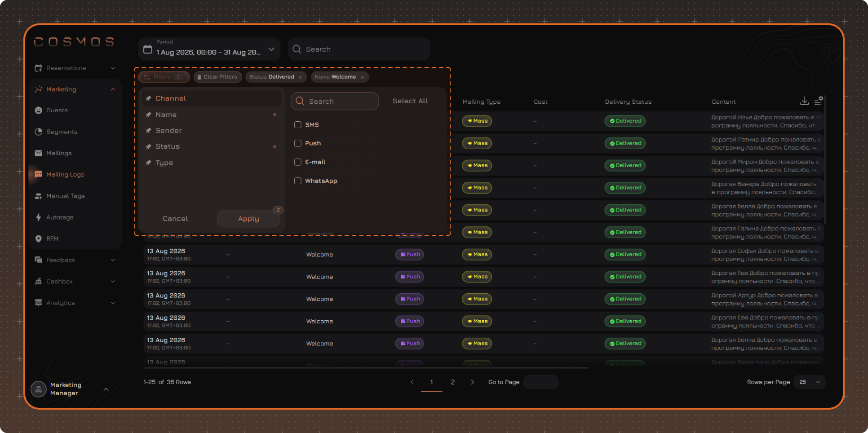Check the SMS channel checkbox
This screenshot has height=433, width=868.
297,125
